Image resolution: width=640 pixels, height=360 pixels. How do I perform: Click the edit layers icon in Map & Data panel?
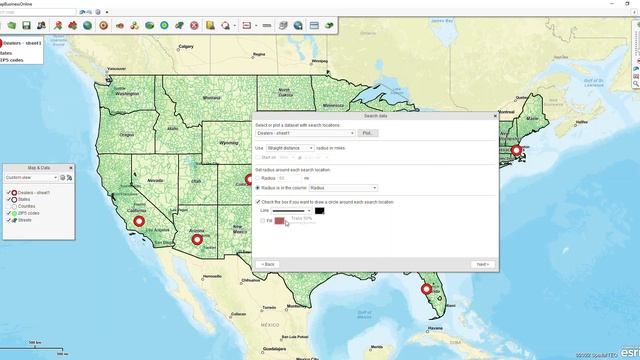[x=69, y=178]
